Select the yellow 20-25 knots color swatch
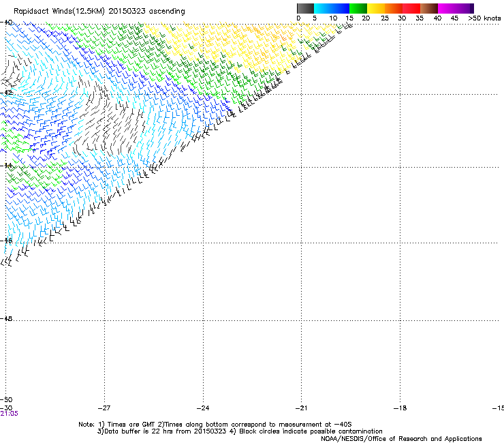 pos(376,8)
